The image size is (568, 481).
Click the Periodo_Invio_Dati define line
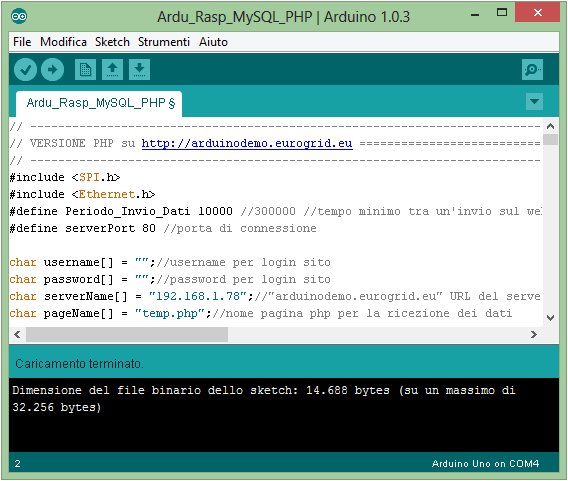point(275,211)
